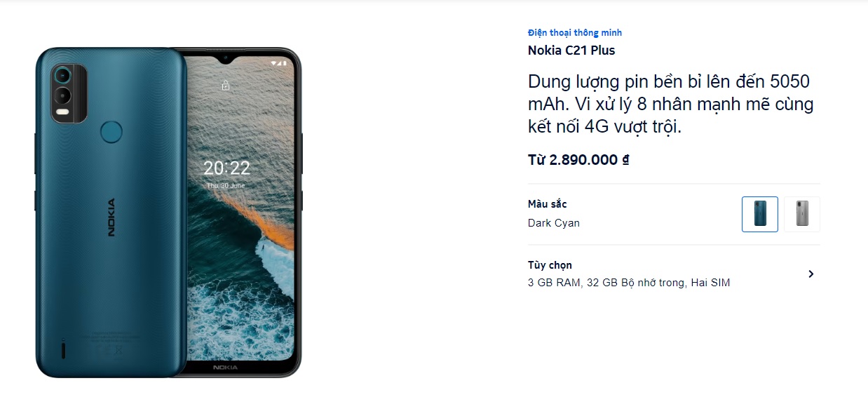Click the Từ 2.890.000 ₫ price text
868x409 pixels.
[578, 159]
